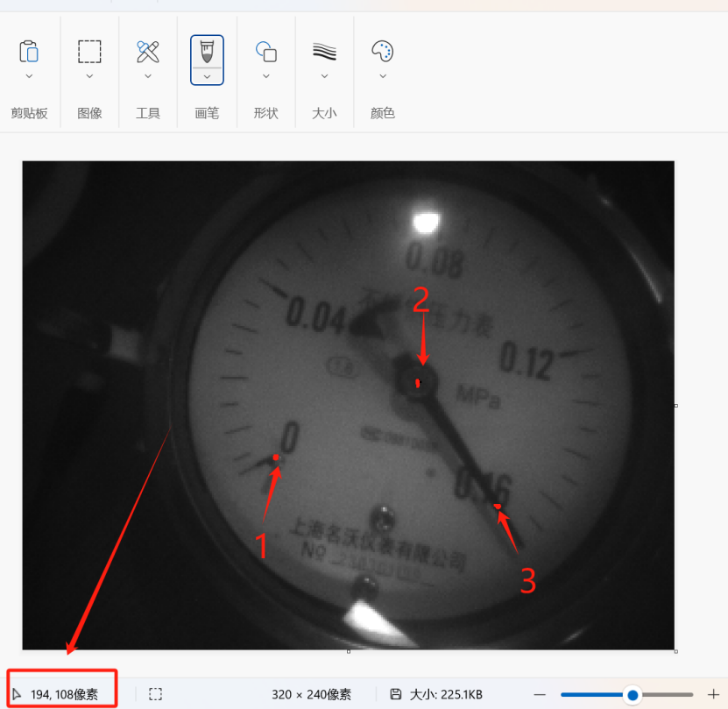Click the pressure gauge image on canvas

pos(348,405)
